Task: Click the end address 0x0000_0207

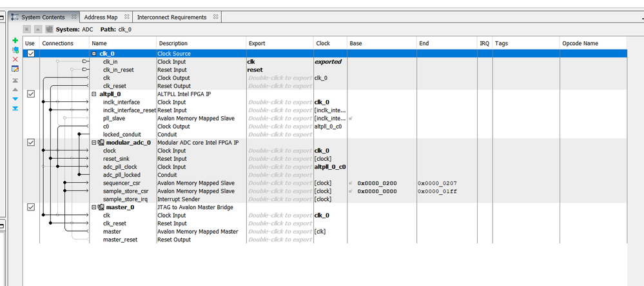Action: point(438,183)
